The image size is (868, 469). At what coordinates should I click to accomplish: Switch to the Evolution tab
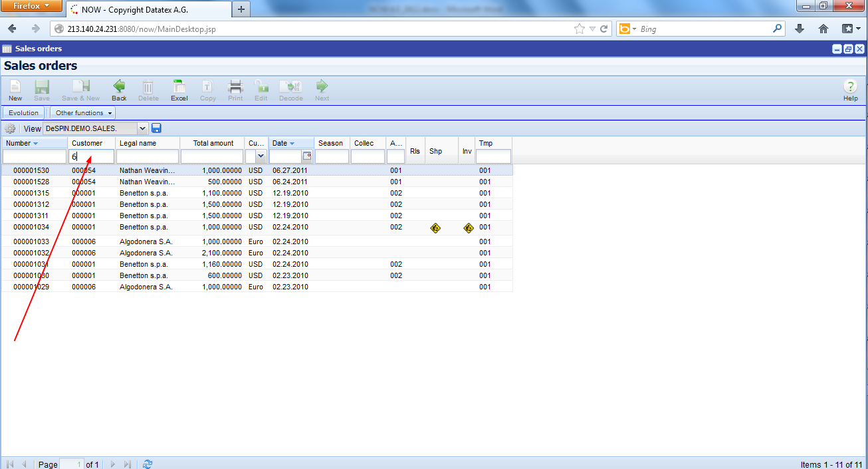23,112
